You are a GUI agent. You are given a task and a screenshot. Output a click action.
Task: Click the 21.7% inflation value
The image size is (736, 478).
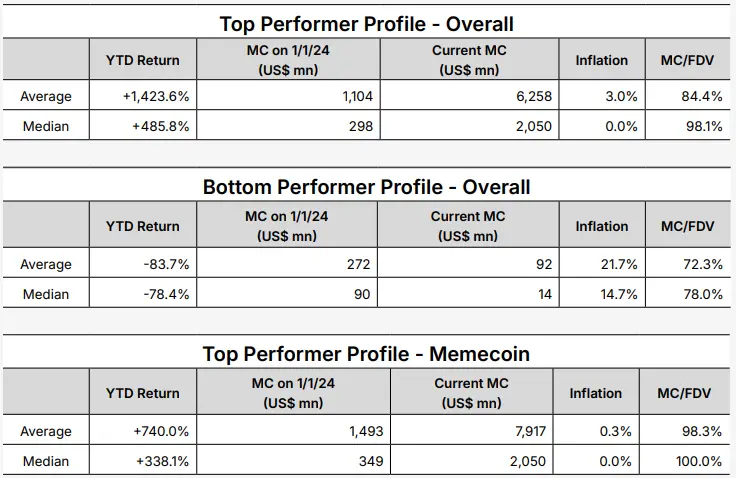pos(612,265)
